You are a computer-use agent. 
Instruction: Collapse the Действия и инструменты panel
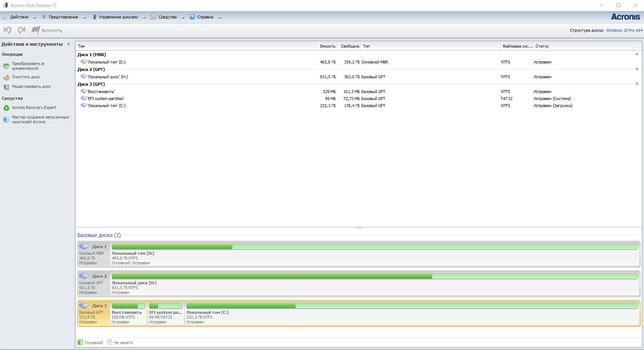pyautogui.click(x=69, y=44)
